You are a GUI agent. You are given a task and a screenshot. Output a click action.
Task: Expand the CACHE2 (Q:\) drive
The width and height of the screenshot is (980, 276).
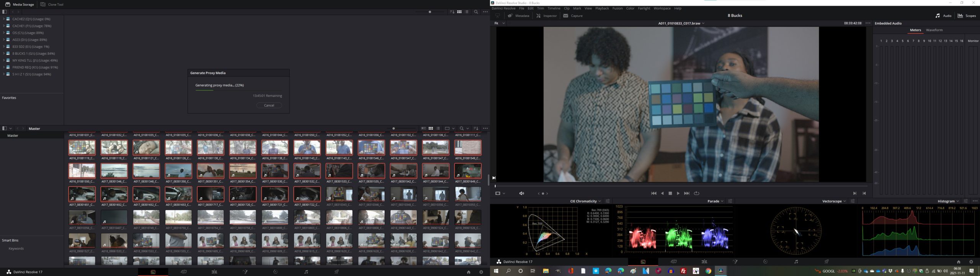(3, 19)
